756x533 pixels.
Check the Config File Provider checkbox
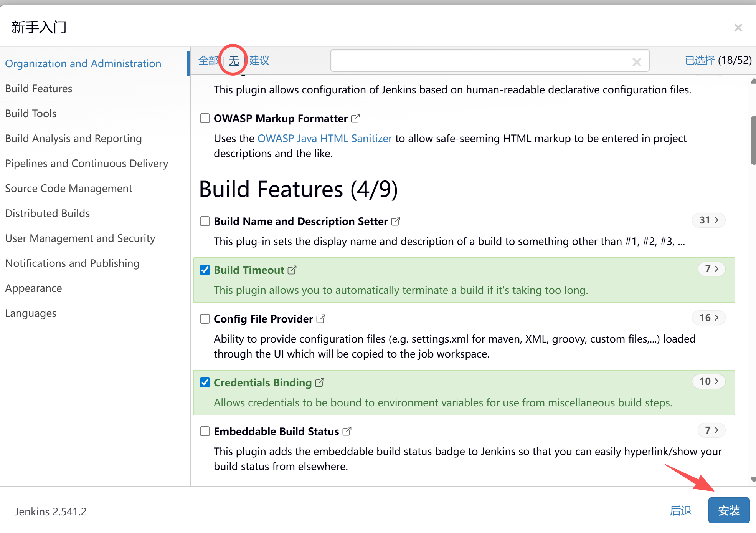point(205,319)
